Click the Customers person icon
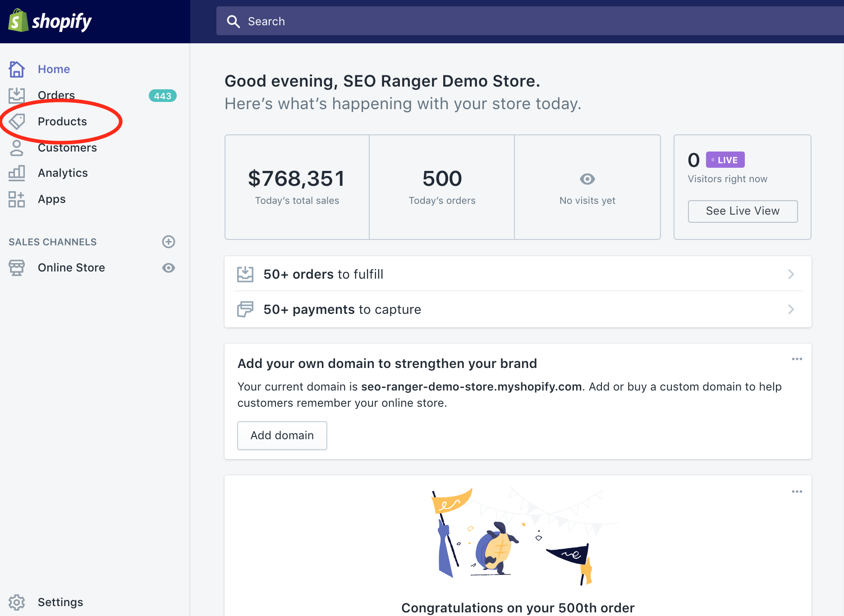 click(17, 147)
